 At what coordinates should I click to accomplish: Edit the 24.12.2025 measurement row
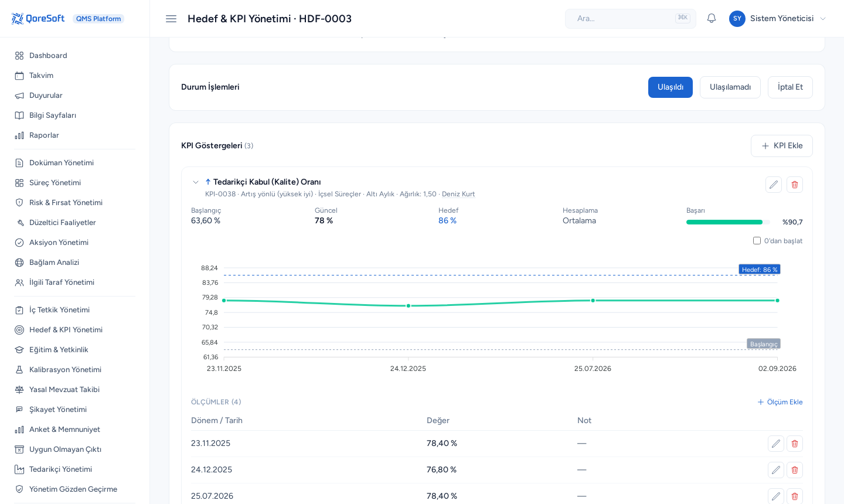776,470
